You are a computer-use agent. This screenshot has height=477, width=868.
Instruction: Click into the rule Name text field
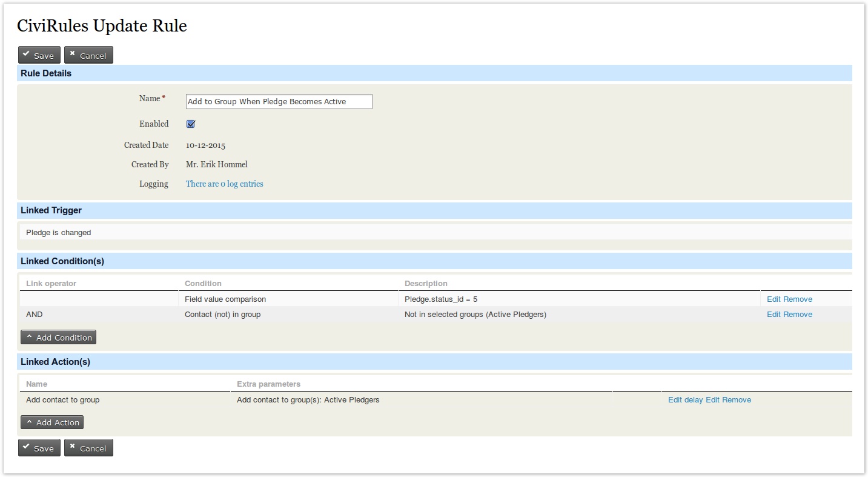[x=279, y=102]
